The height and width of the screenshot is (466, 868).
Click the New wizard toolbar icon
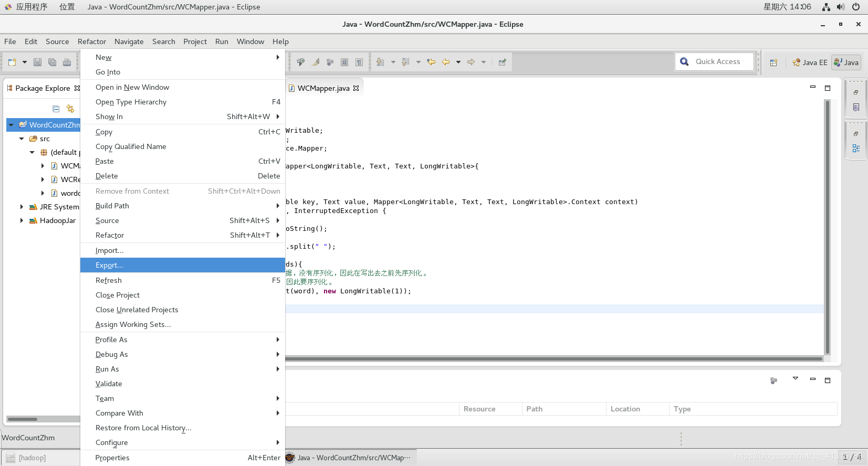click(12, 62)
